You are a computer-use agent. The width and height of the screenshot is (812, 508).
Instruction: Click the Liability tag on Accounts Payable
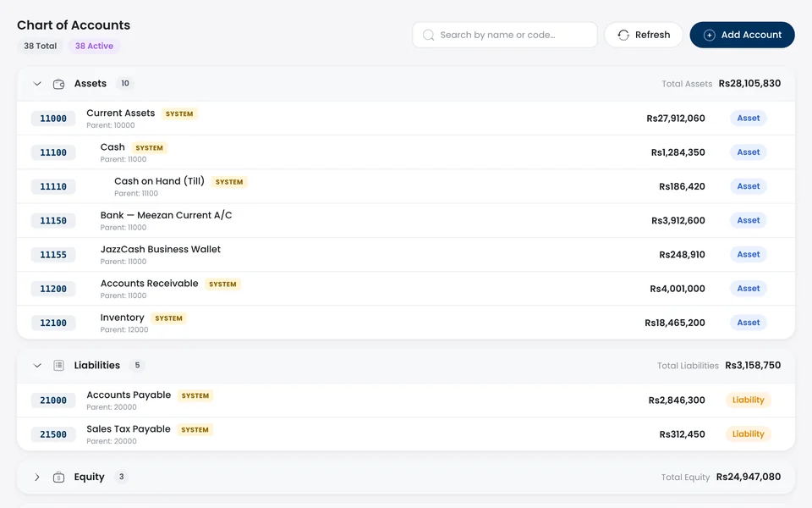click(749, 400)
